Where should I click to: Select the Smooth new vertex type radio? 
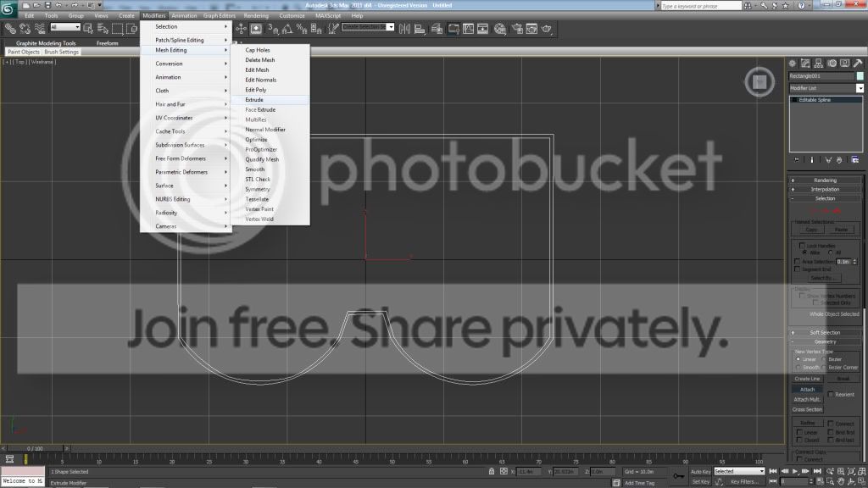click(798, 368)
